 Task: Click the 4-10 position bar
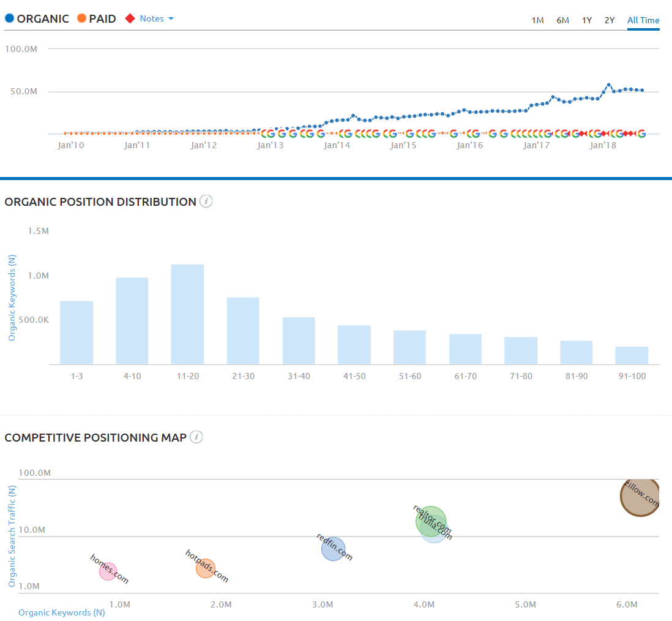[132, 322]
